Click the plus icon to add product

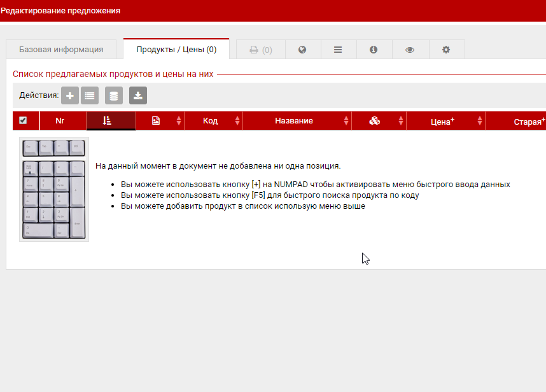[x=70, y=96]
